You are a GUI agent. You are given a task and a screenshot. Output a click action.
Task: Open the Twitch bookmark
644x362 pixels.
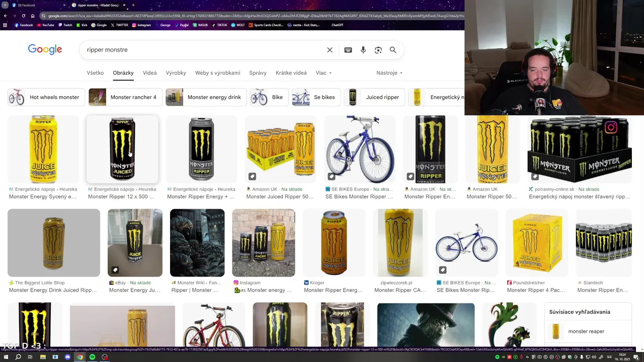[65, 25]
